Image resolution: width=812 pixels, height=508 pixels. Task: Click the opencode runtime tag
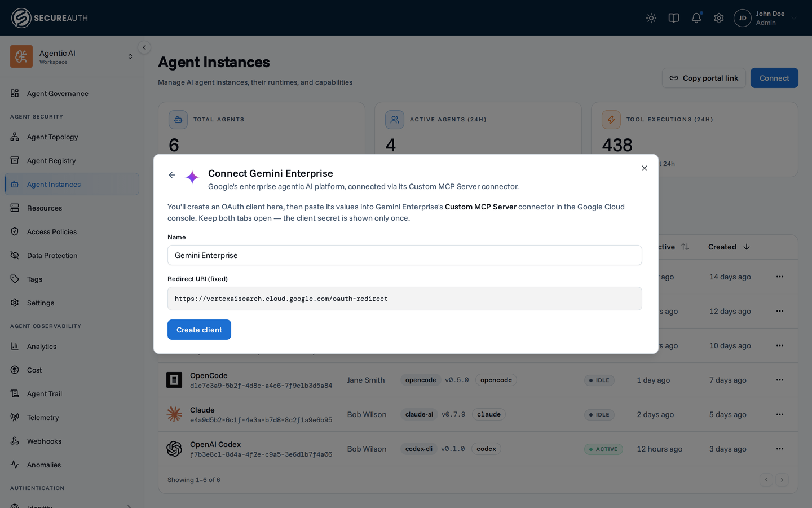[421, 380]
